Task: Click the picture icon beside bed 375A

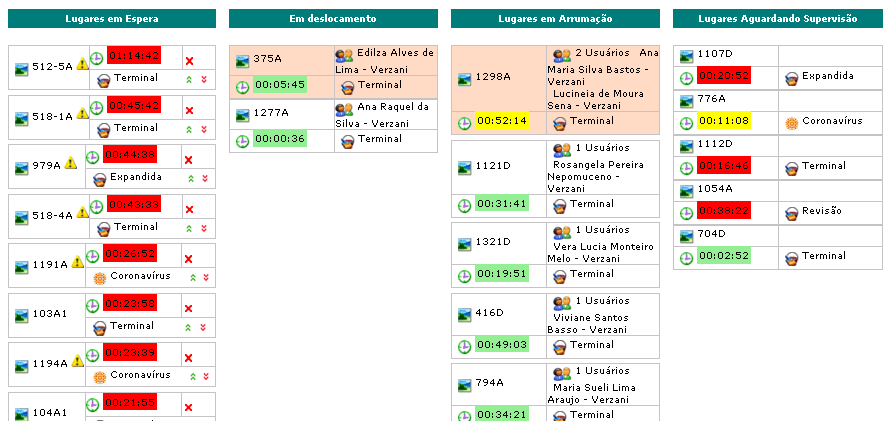Action: tap(242, 60)
